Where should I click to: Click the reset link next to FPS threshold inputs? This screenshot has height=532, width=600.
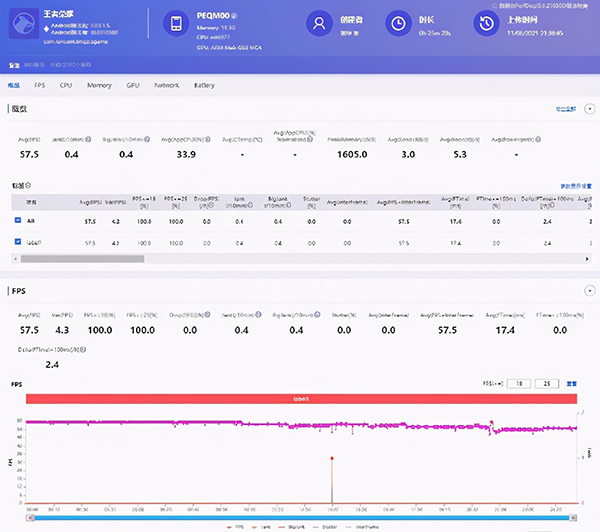572,383
